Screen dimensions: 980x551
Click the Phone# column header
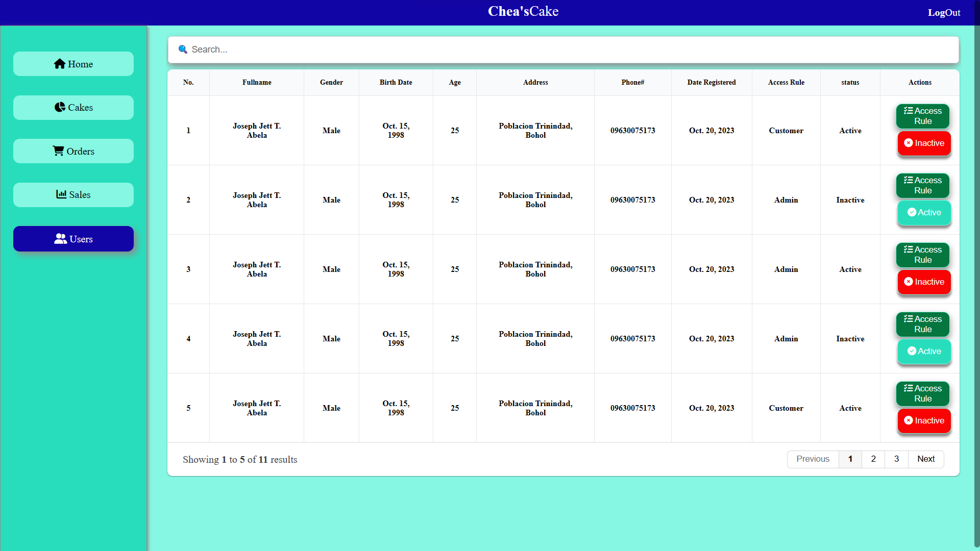click(633, 82)
